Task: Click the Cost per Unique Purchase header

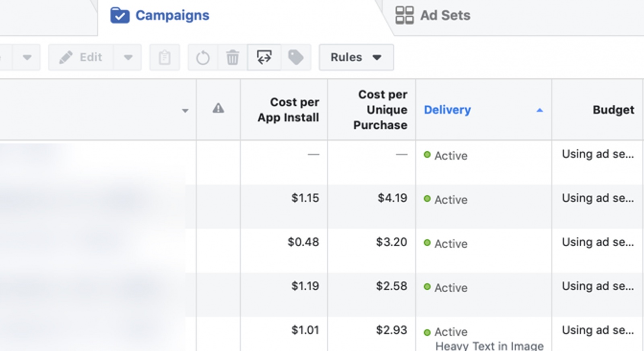Action: pos(380,110)
